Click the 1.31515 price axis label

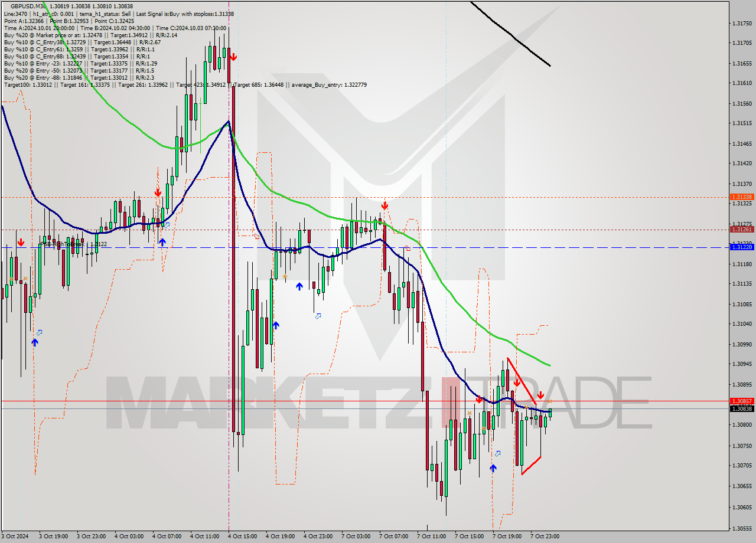coord(742,123)
